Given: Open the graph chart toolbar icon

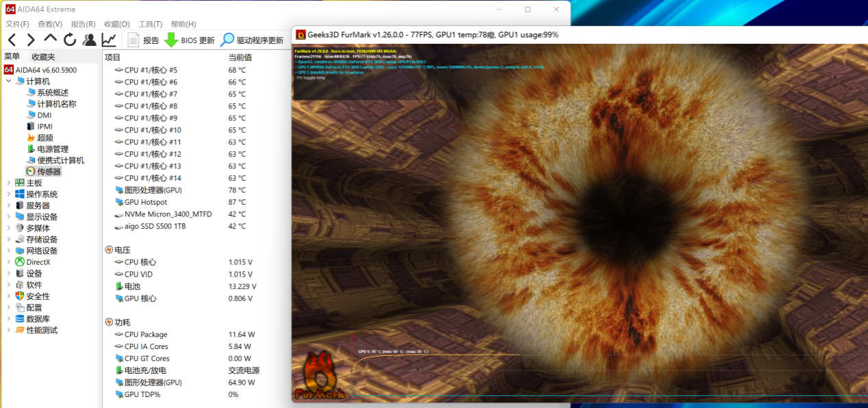Looking at the screenshot, I should coord(109,40).
